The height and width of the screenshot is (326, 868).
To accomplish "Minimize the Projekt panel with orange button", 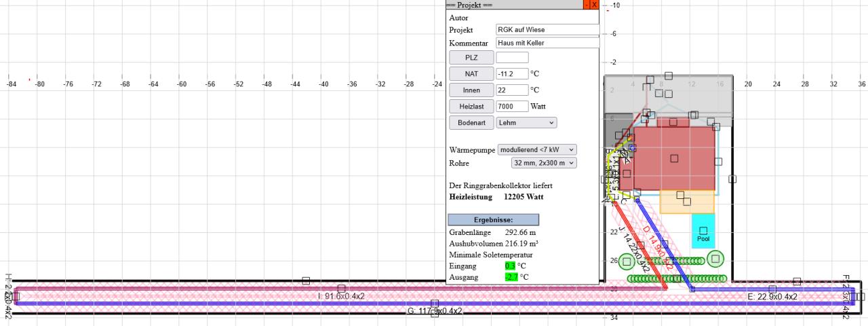I will [x=586, y=5].
